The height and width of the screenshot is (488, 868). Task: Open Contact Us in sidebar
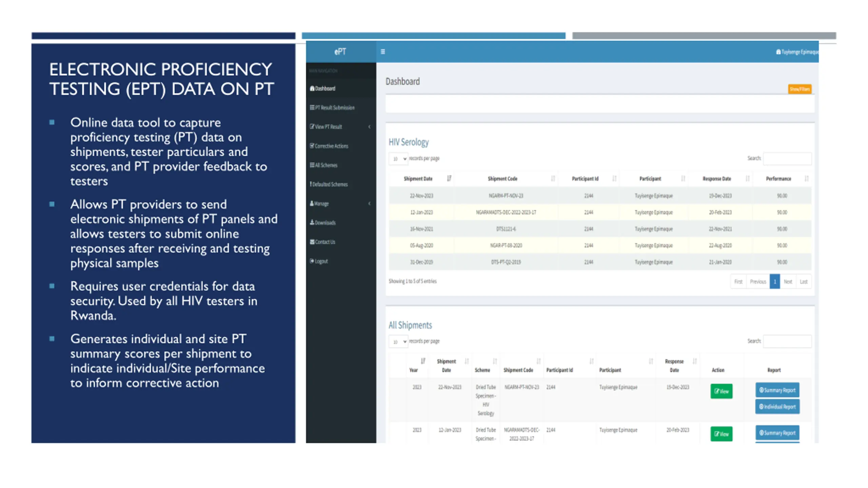click(x=341, y=242)
